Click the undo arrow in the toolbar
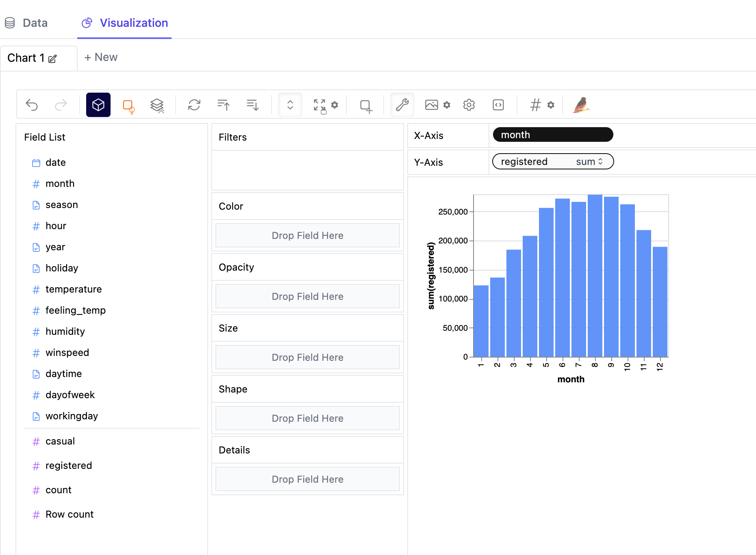This screenshot has height=555, width=756. click(x=32, y=105)
